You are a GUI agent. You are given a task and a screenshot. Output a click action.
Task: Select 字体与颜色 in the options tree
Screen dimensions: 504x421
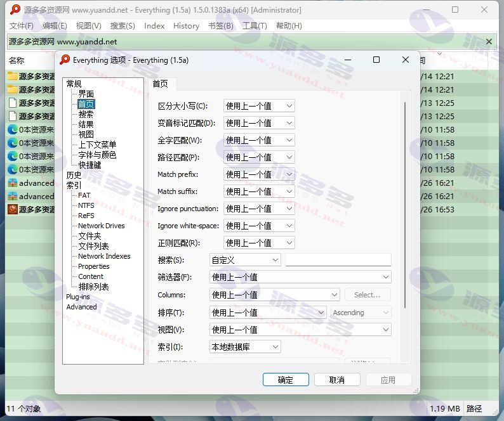pos(97,155)
